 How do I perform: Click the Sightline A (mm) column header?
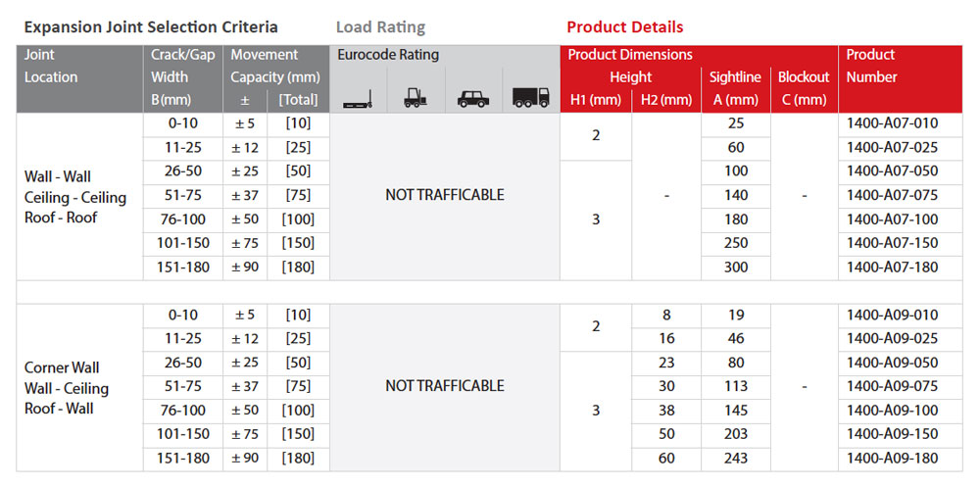point(736,89)
